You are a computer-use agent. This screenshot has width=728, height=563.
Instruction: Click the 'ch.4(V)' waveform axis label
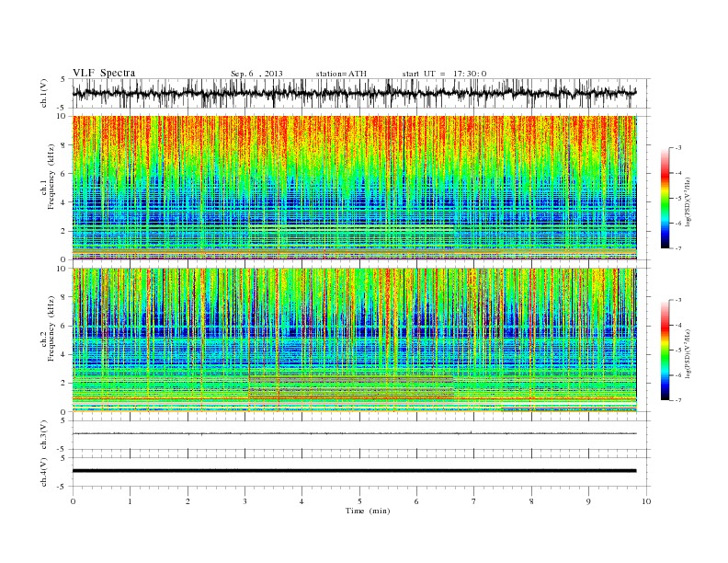point(44,472)
